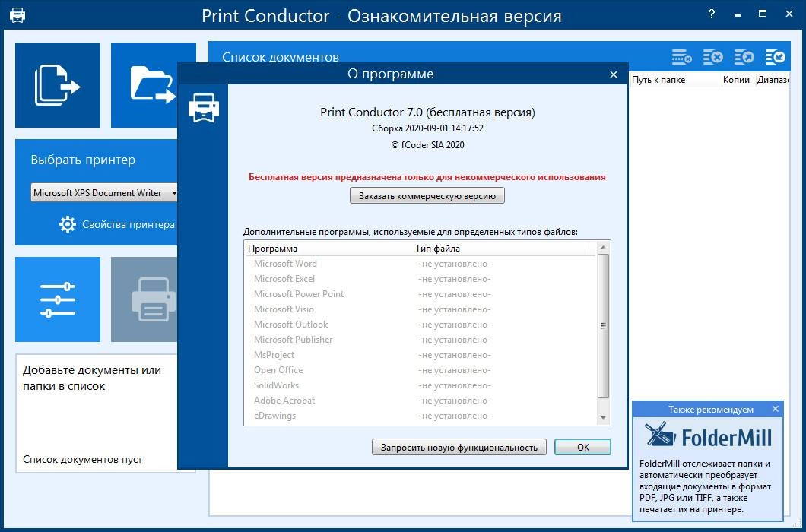Click the FolderMill logo
The width and height of the screenshot is (806, 532).
708,436
